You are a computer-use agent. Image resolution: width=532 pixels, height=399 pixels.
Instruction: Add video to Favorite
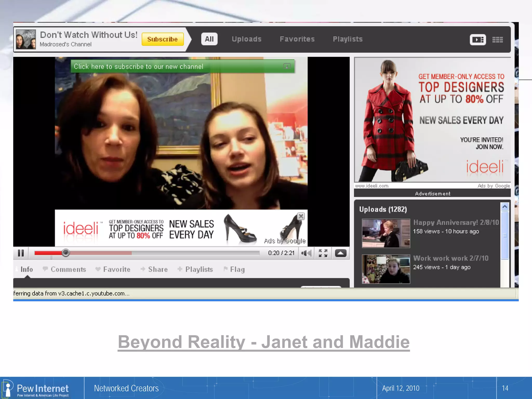(x=113, y=269)
